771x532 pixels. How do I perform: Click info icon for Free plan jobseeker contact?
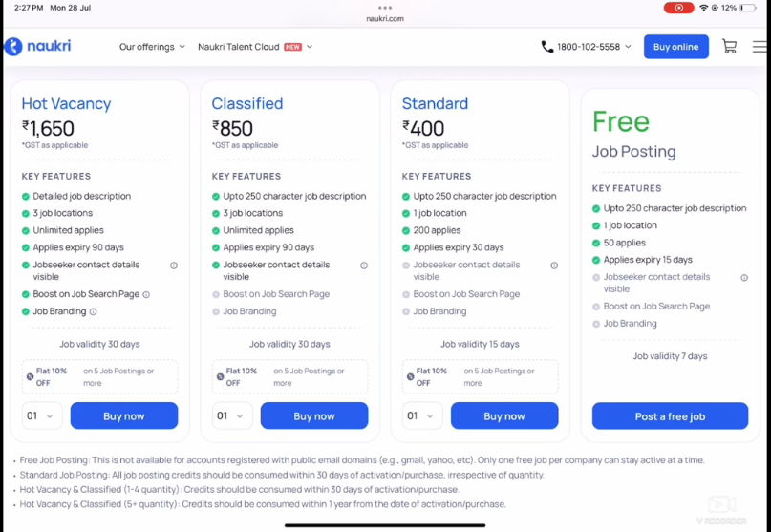(744, 278)
